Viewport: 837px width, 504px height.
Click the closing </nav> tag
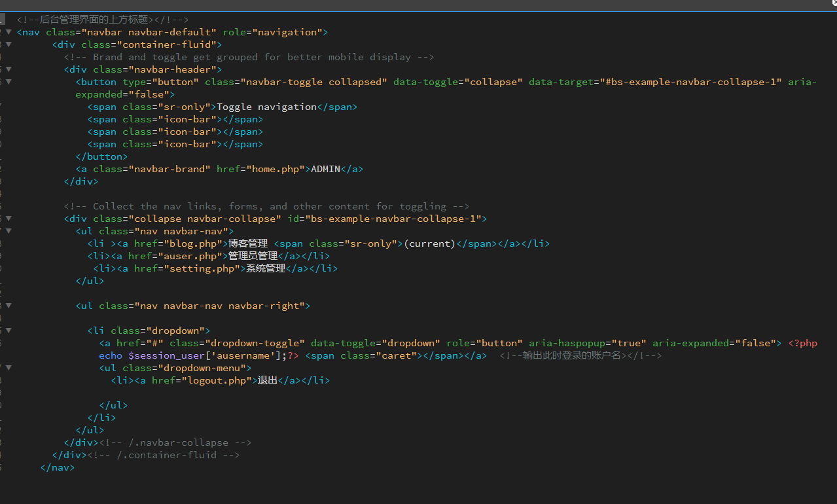click(x=58, y=467)
